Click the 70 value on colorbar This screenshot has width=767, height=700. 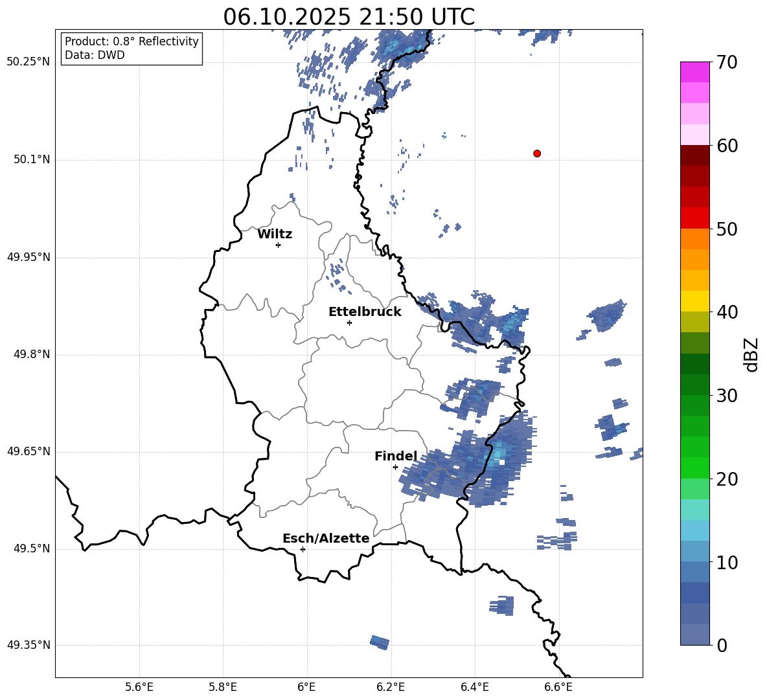click(727, 63)
